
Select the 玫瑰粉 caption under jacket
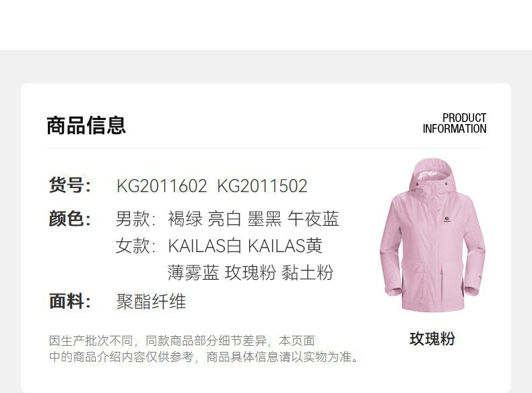(432, 338)
